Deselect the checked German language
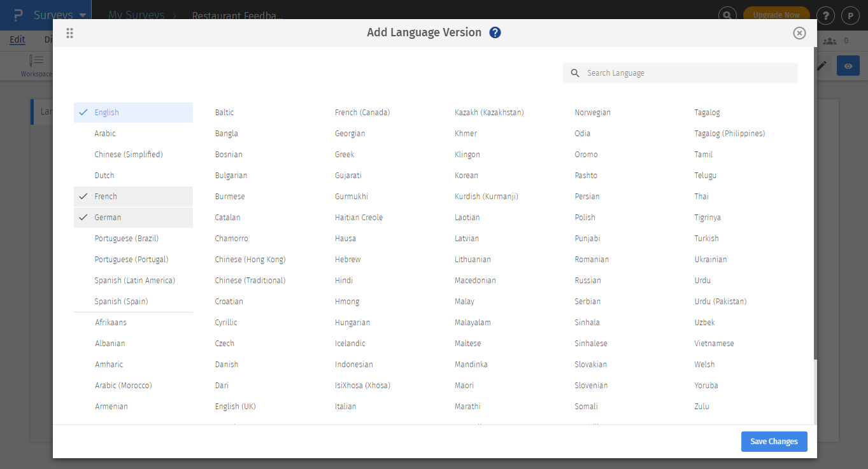 pyautogui.click(x=133, y=218)
